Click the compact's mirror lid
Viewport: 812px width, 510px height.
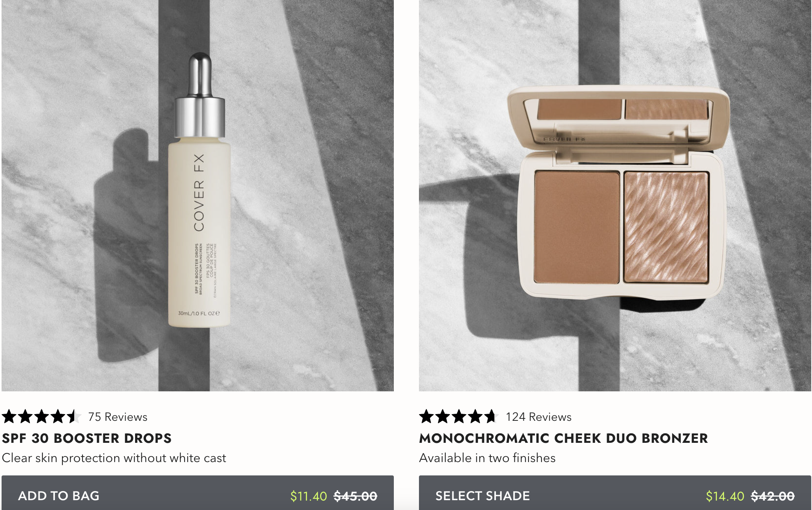point(618,118)
